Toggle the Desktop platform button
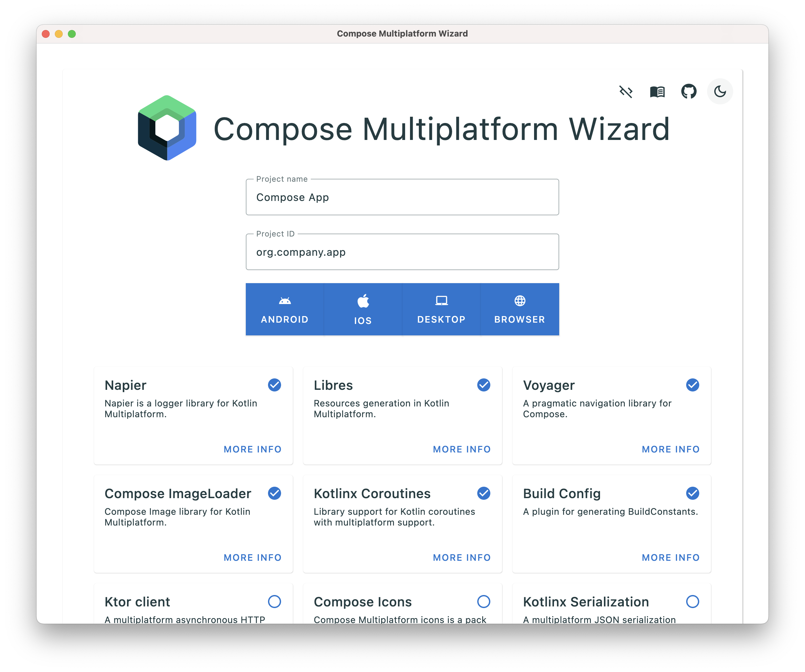This screenshot has height=672, width=805. (x=441, y=309)
